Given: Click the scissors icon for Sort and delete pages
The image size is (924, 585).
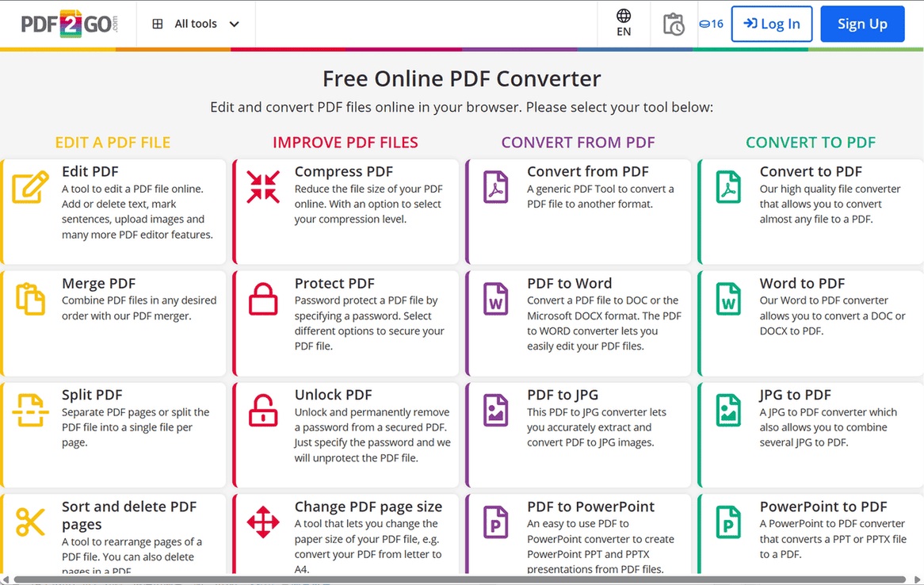Looking at the screenshot, I should coord(30,522).
